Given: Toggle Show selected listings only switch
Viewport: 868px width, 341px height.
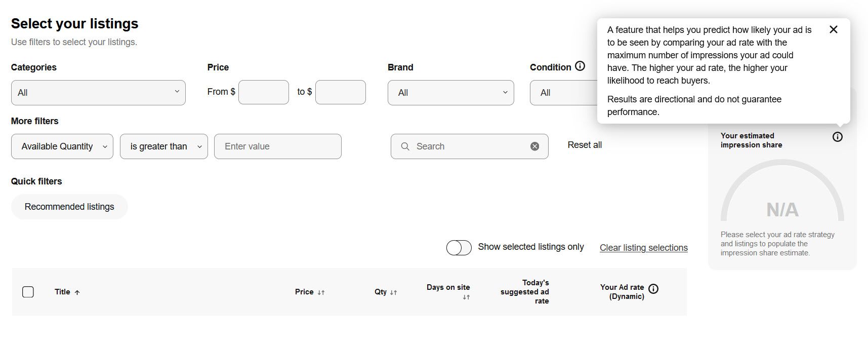Looking at the screenshot, I should 459,247.
